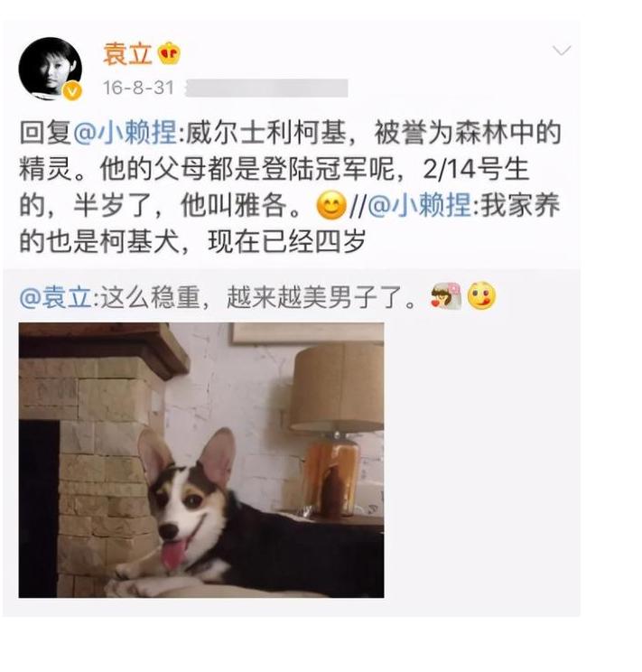Open 袁立's round profile avatar

51,69
